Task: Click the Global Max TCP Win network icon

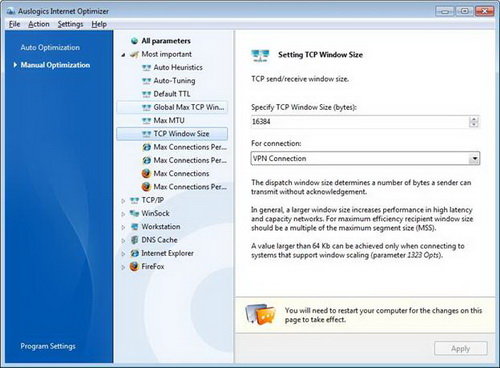Action: pos(147,108)
